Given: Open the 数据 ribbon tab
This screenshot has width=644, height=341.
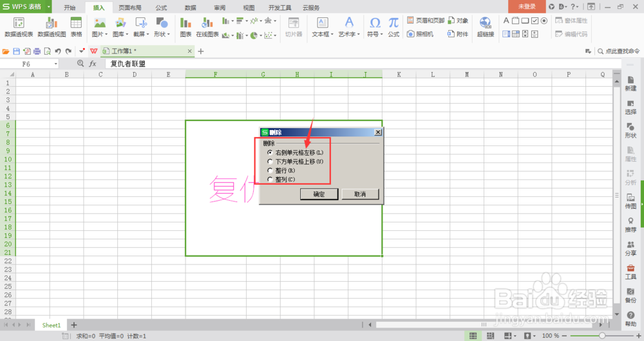Looking at the screenshot, I should [190, 7].
